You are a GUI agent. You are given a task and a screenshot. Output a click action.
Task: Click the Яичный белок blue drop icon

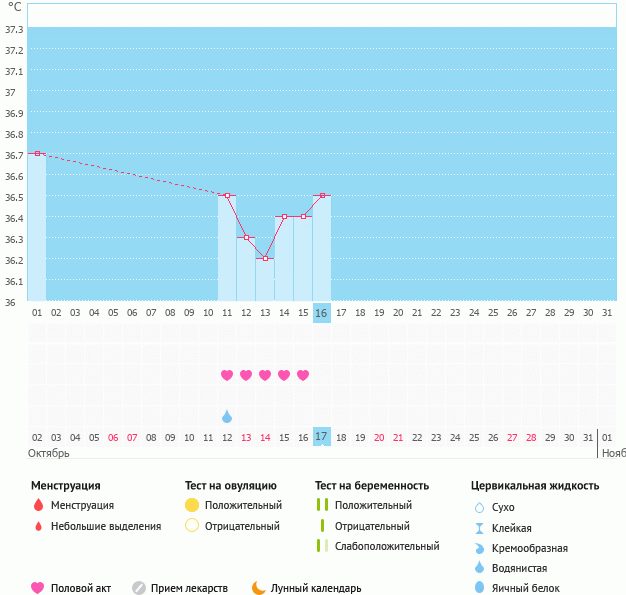[x=479, y=588]
